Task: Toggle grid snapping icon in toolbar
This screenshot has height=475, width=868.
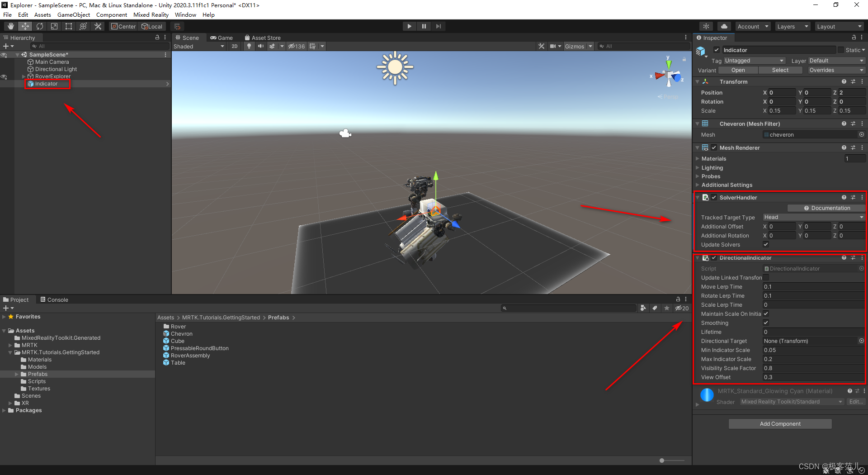Action: [177, 26]
